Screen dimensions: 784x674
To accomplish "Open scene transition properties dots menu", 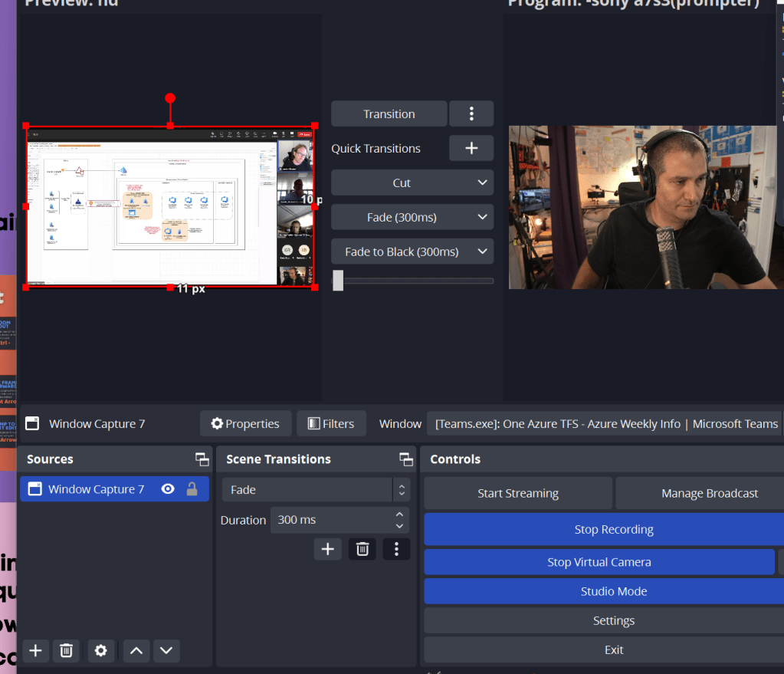I will [396, 550].
